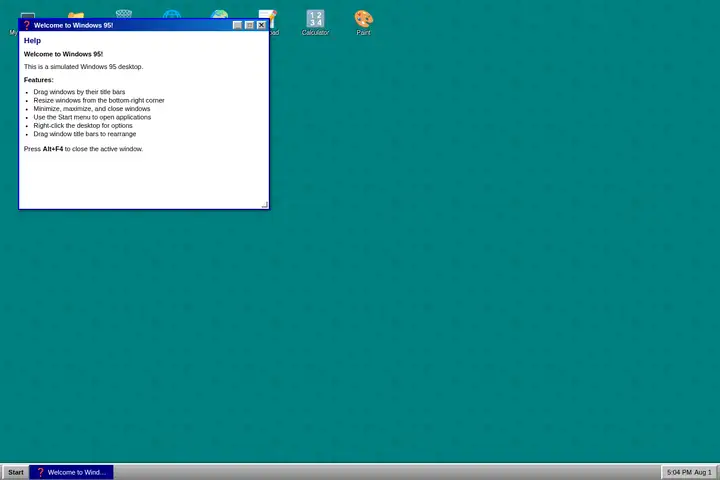Click the Features: label

(x=39, y=80)
